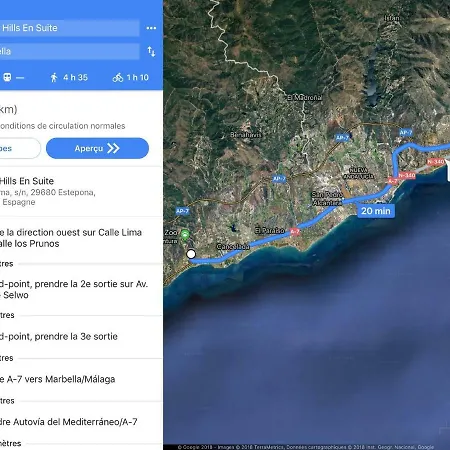Click 'Nueva Andalucía' map label
This screenshot has width=450, height=450.
(x=359, y=173)
